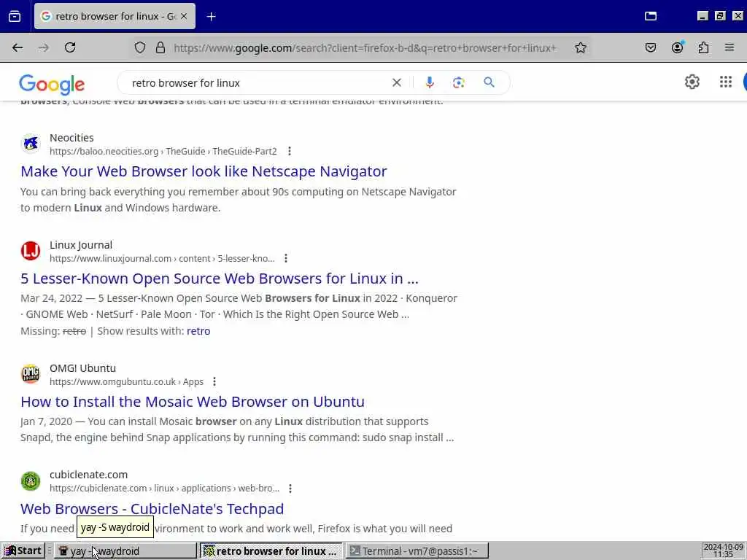The width and height of the screenshot is (747, 560).
Task: Search by image with Google Lens
Action: [458, 83]
